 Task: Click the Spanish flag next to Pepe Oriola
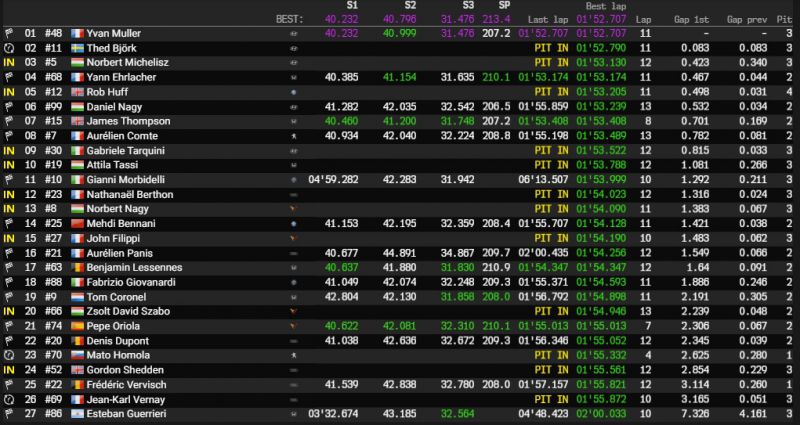pos(78,326)
